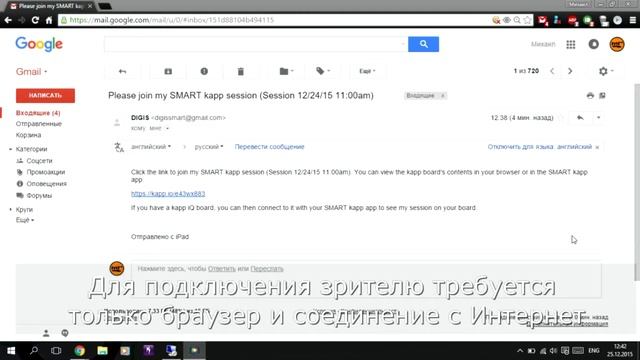Screen dimensions: 640x360
Task: Open conversation in new window
Action: point(602,96)
